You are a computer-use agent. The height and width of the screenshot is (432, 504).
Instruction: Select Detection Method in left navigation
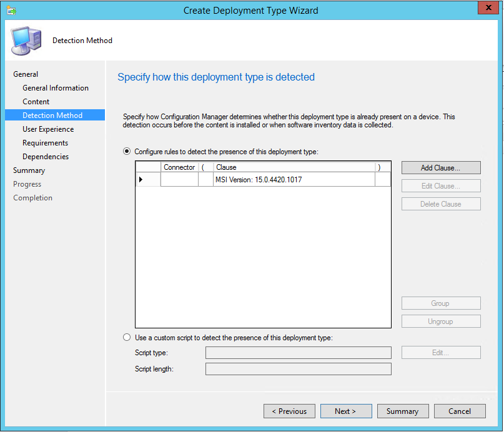pos(52,115)
